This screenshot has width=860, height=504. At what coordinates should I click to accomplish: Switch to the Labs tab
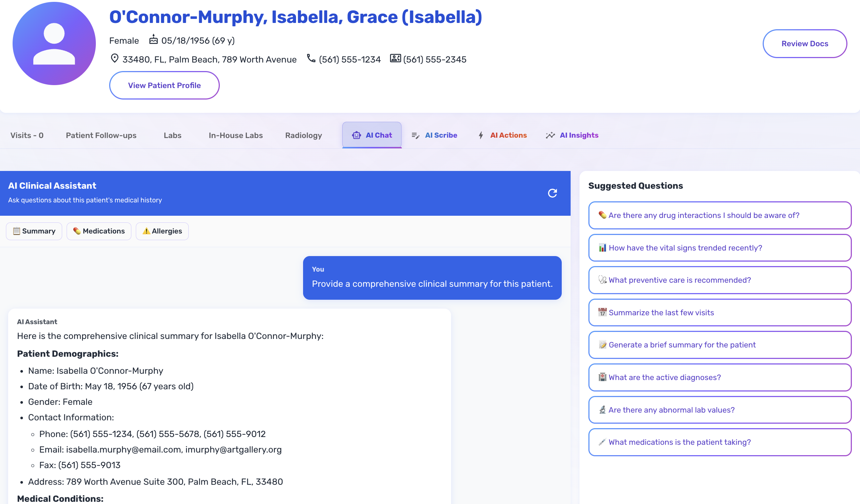click(172, 135)
